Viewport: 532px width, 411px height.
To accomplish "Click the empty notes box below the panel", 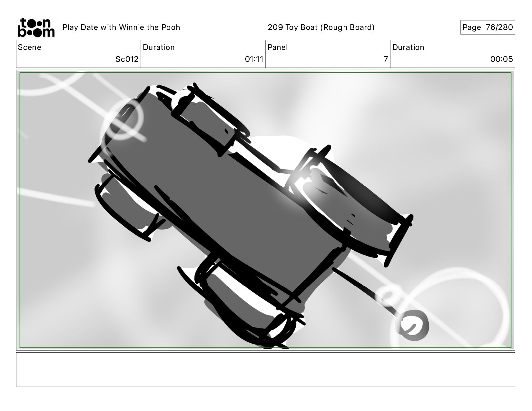I will coord(265,369).
